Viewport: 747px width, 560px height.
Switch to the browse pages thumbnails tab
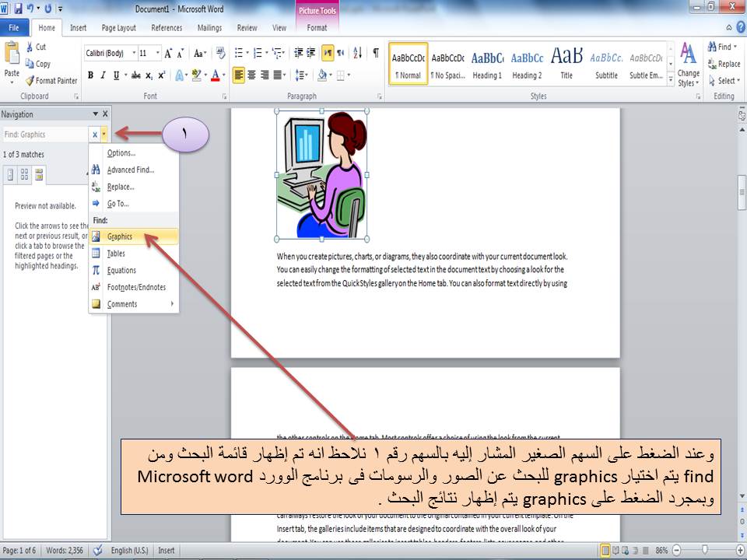coord(24,175)
